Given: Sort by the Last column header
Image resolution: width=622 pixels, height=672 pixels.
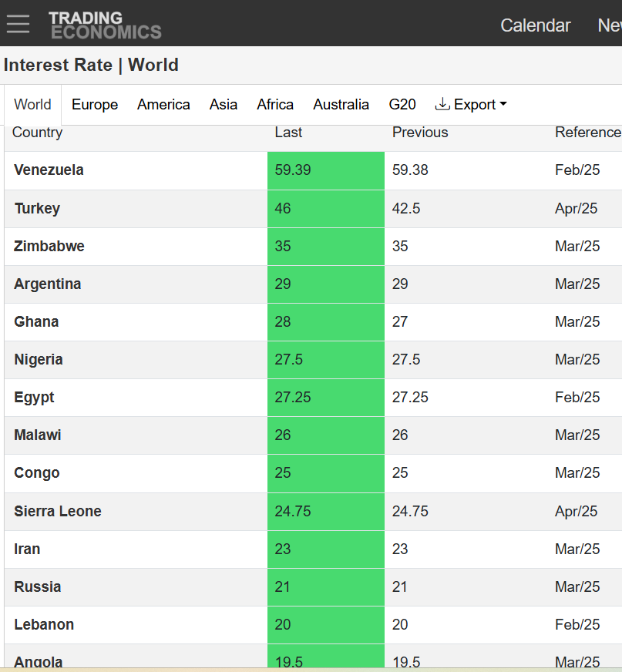Looking at the screenshot, I should pos(288,133).
